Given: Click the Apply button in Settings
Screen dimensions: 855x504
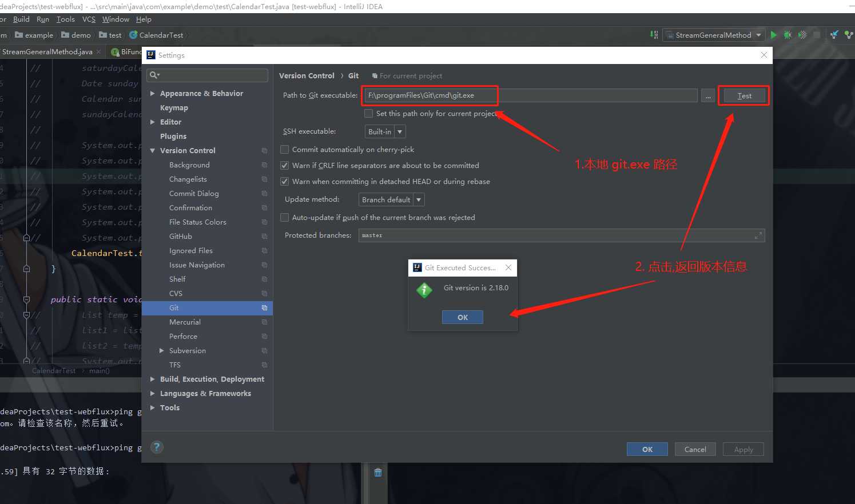Looking at the screenshot, I should click(x=743, y=449).
